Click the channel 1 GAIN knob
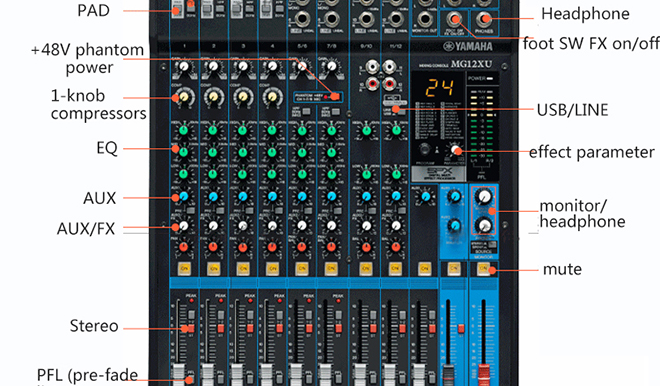660x386 pixels. click(184, 67)
